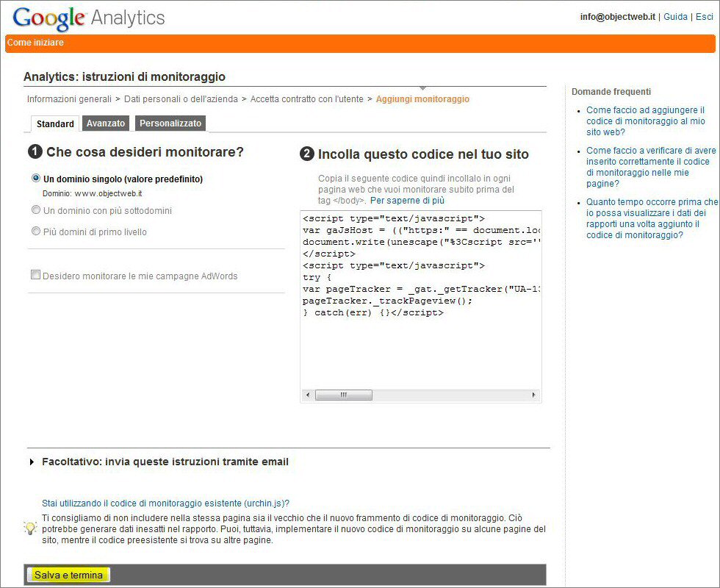720x588 pixels.
Task: Open the urchin.js existing code link
Action: tap(165, 503)
